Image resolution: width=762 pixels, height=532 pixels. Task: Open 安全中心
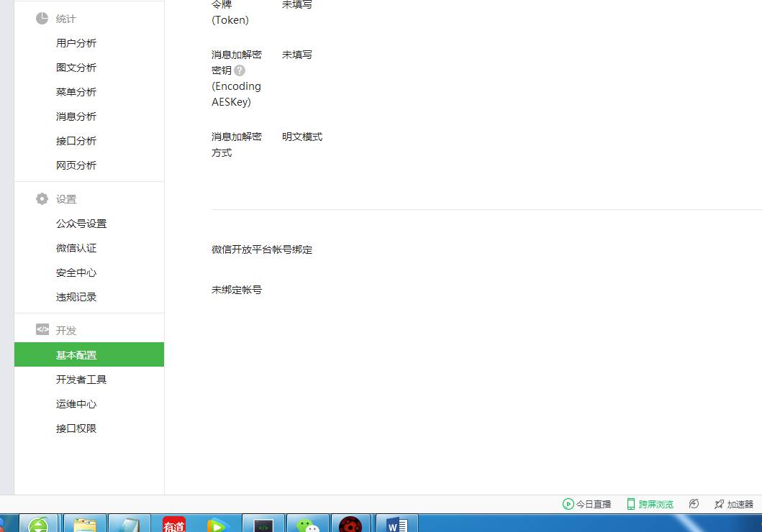pyautogui.click(x=76, y=272)
